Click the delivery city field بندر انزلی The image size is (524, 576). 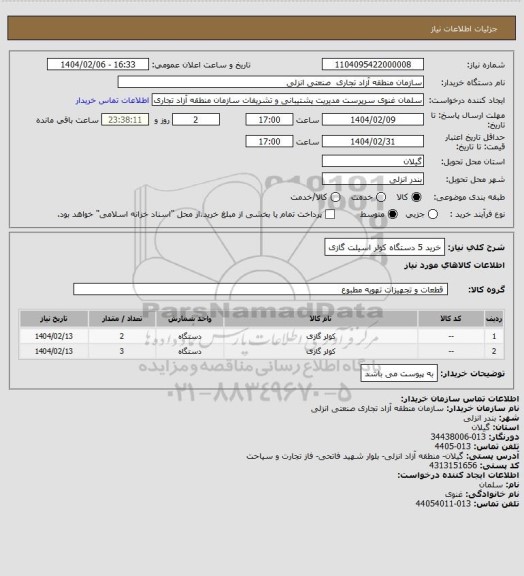point(373,179)
